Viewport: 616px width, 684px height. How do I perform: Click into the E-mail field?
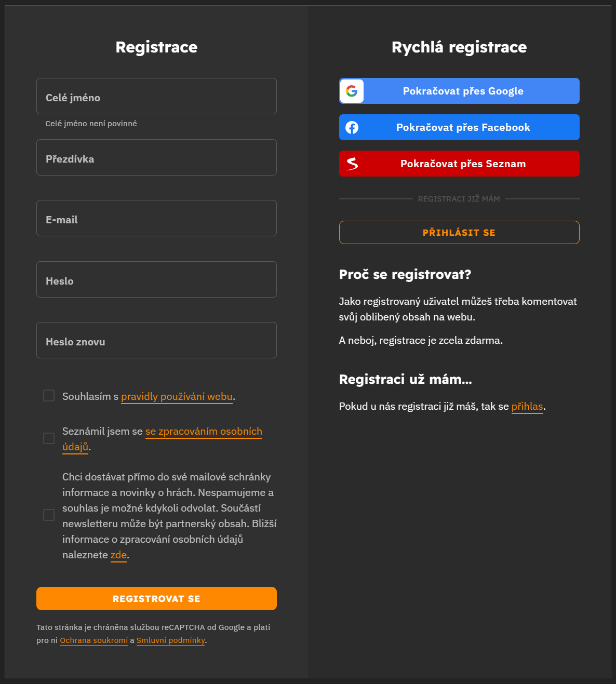click(156, 218)
